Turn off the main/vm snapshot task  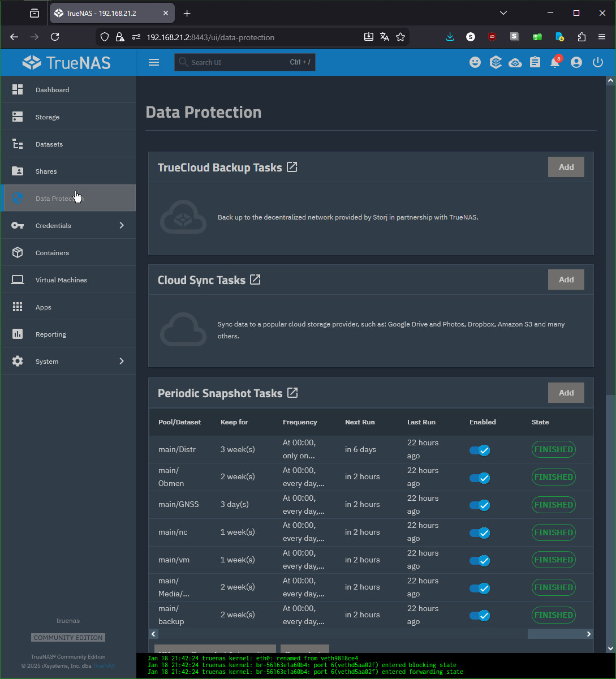coord(480,561)
